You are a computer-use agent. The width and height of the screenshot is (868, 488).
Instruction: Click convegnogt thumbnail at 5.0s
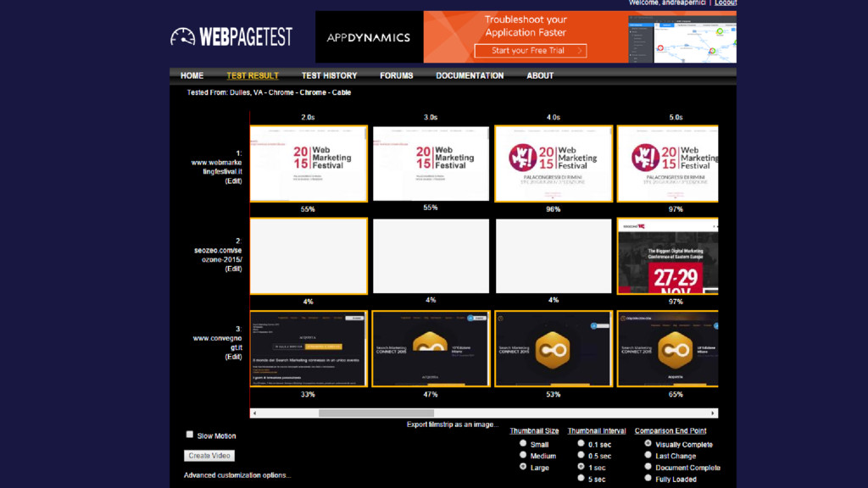point(668,348)
